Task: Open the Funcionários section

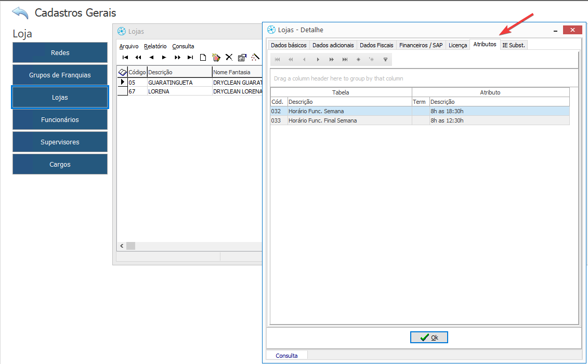Action: coord(60,120)
